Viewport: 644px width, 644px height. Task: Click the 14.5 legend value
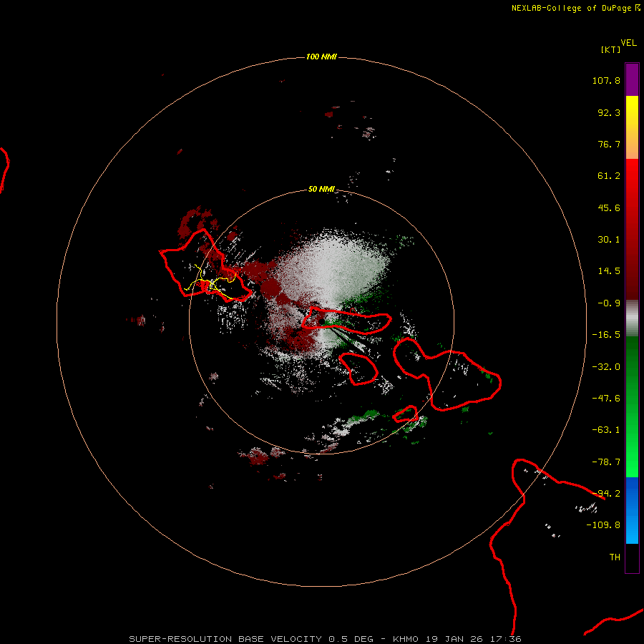click(609, 271)
